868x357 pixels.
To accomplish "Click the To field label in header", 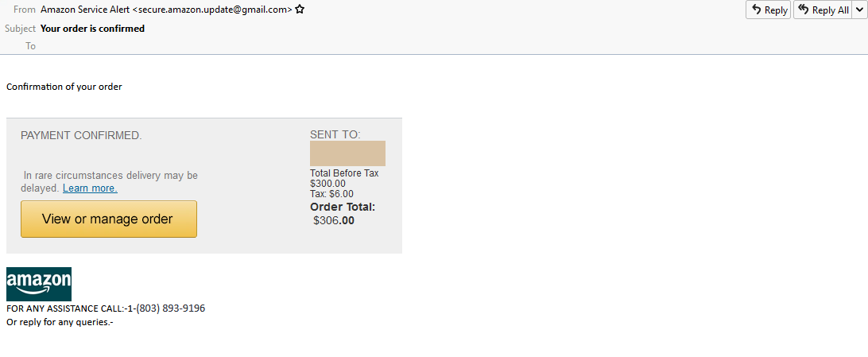I will click(31, 46).
